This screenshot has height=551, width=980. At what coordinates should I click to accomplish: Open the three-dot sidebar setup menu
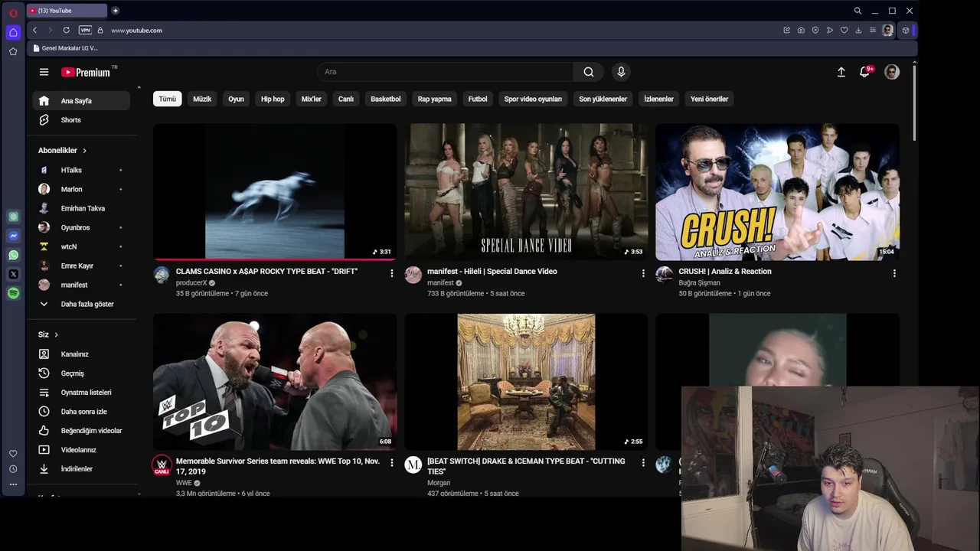[13, 484]
